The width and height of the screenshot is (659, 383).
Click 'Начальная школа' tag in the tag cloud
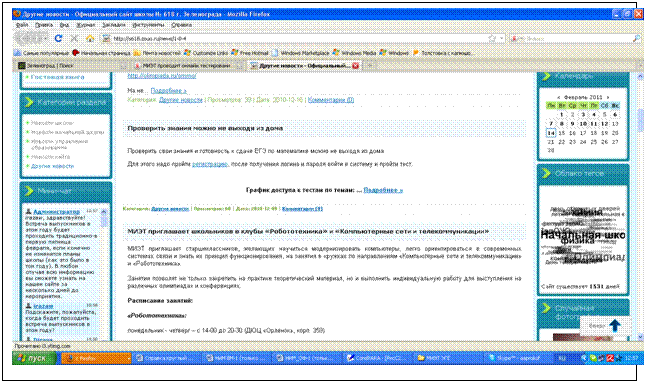583,235
